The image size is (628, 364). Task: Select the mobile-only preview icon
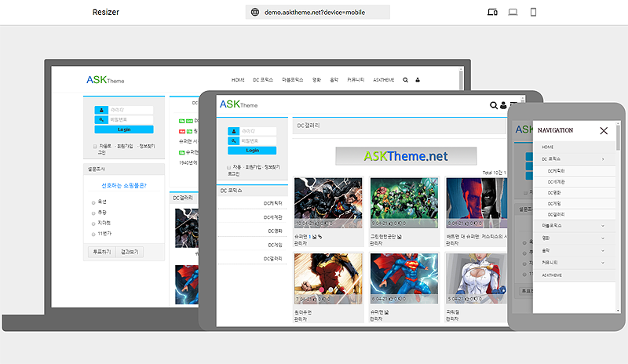coord(534,13)
